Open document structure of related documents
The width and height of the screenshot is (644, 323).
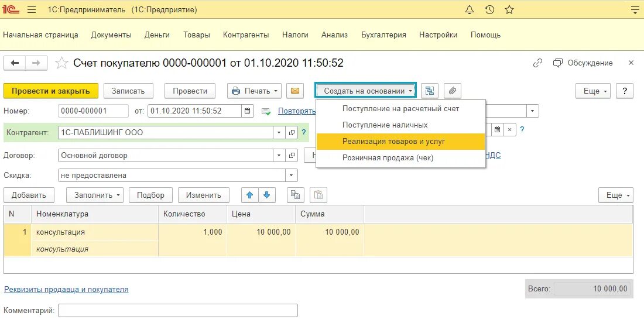pos(430,91)
